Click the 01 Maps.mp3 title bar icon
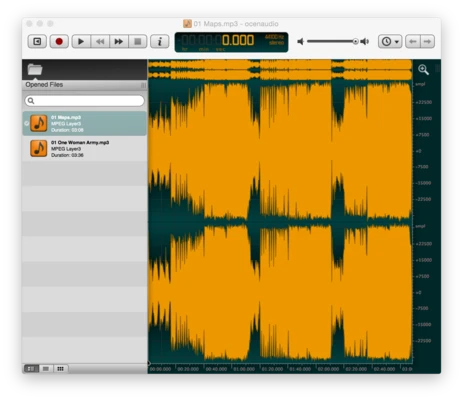 (x=187, y=24)
